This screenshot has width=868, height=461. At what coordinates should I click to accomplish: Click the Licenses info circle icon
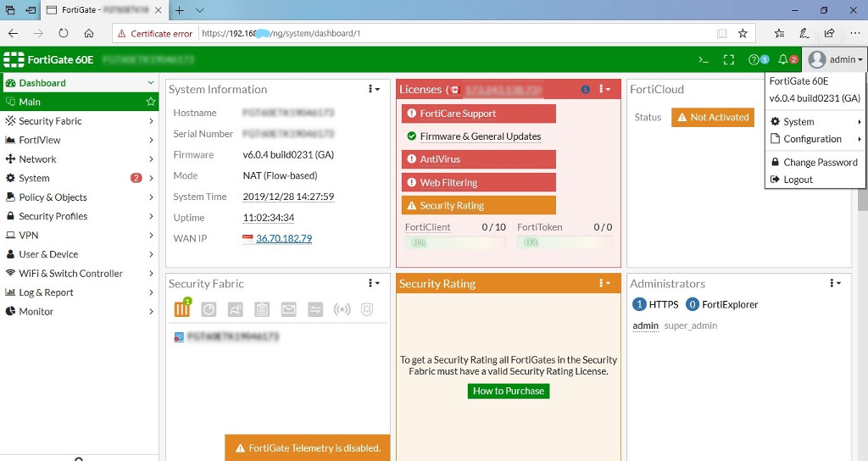click(585, 89)
